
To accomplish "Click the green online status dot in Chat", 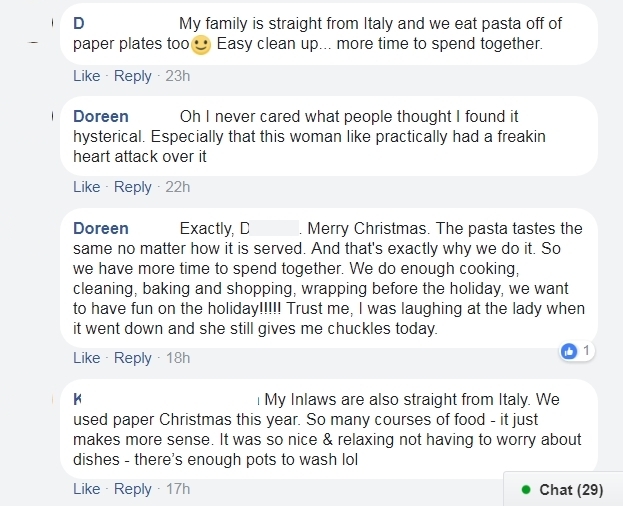I will tap(526, 489).
